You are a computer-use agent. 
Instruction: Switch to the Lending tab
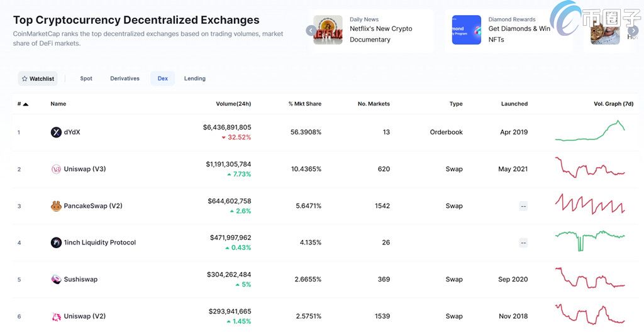click(195, 79)
